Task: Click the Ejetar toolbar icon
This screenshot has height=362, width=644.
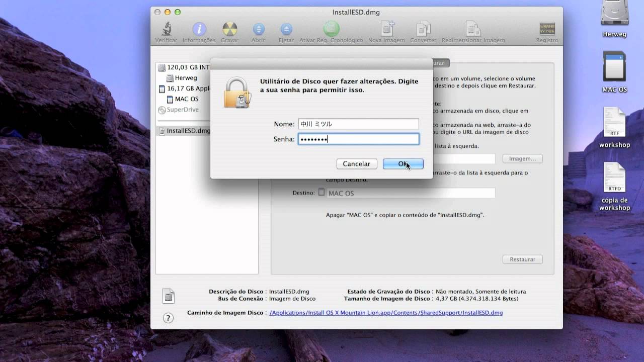Action: tap(286, 29)
